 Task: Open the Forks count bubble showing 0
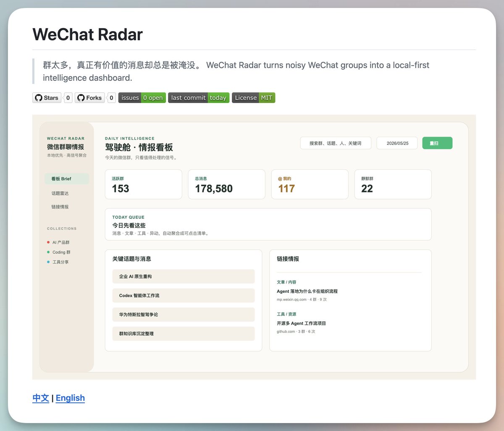tap(111, 98)
